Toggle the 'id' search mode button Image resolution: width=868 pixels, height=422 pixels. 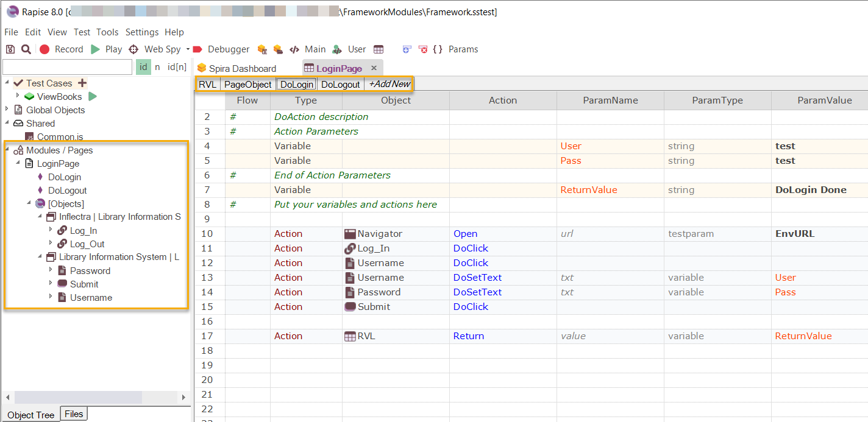tap(143, 67)
